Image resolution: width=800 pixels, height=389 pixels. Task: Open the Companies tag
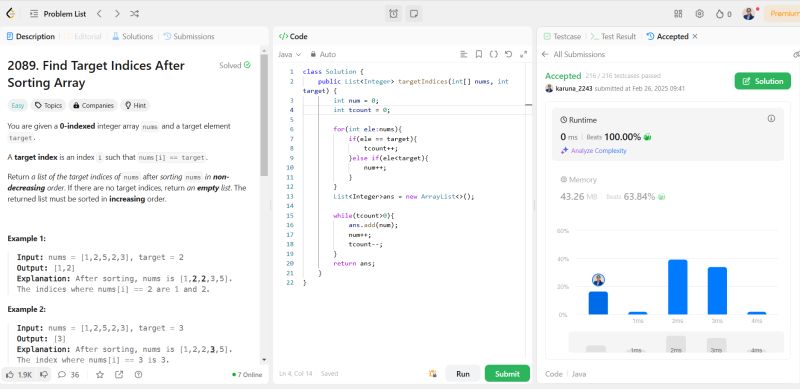point(93,105)
